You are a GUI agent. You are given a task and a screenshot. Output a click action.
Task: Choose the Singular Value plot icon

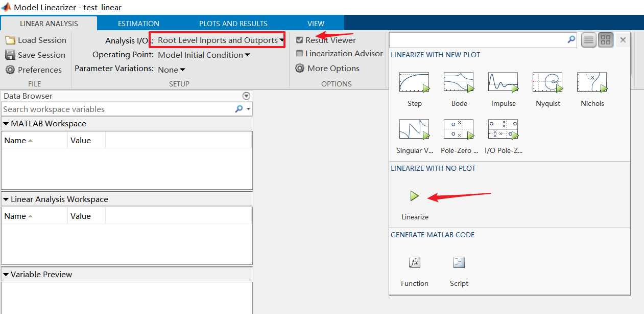(x=414, y=129)
